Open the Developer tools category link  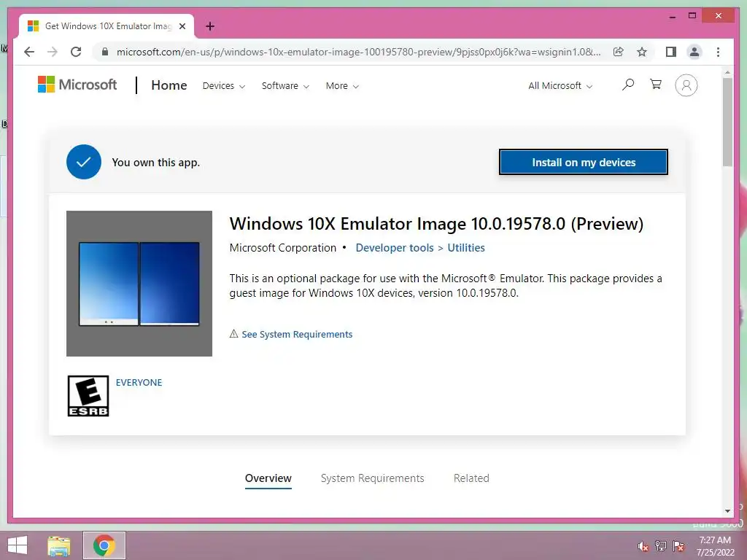(395, 248)
